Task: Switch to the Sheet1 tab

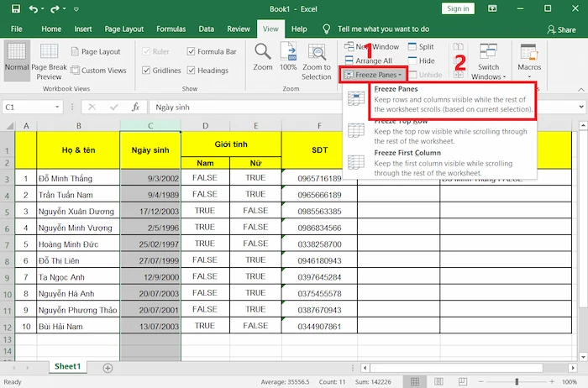Action: (x=67, y=366)
